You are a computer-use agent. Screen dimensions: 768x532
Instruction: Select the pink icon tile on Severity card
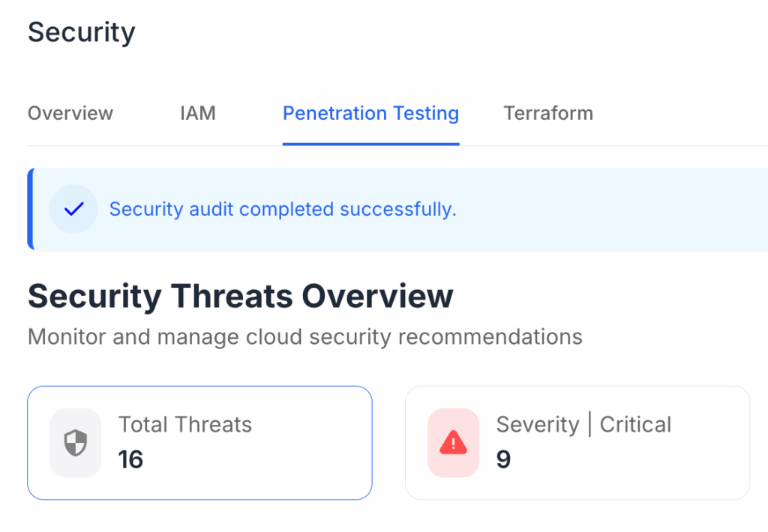point(453,442)
